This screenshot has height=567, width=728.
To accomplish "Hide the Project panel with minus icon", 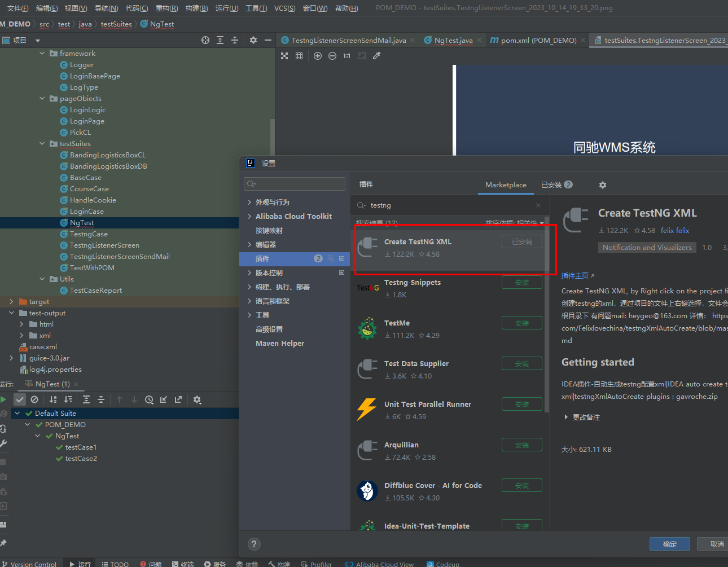I will [x=268, y=40].
